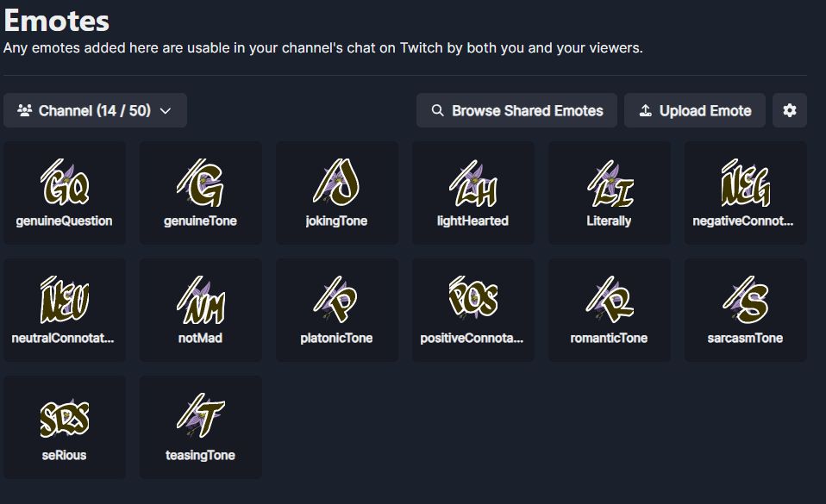This screenshot has width=826, height=504.
Task: Open the emote settings gear
Action: [x=789, y=110]
